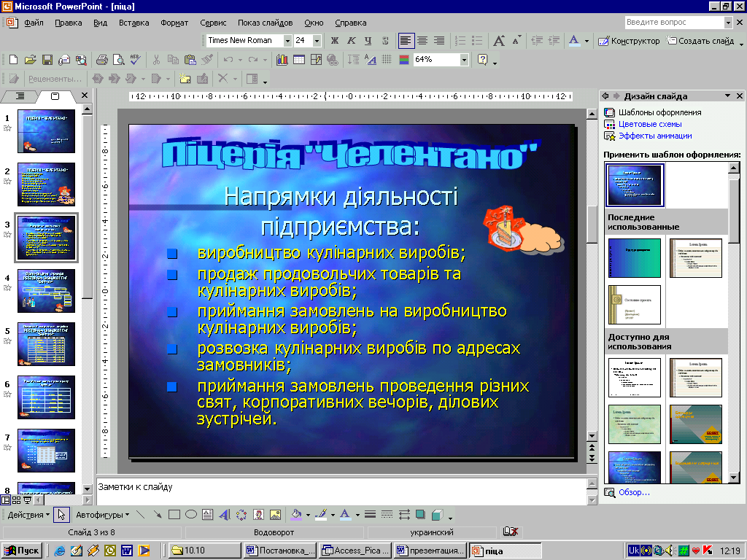Click the Конструктор button
The width and height of the screenshot is (747, 560).
630,41
